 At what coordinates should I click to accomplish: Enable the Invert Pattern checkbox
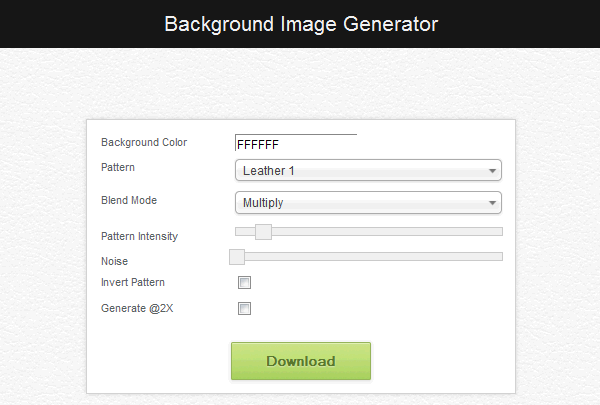[245, 283]
